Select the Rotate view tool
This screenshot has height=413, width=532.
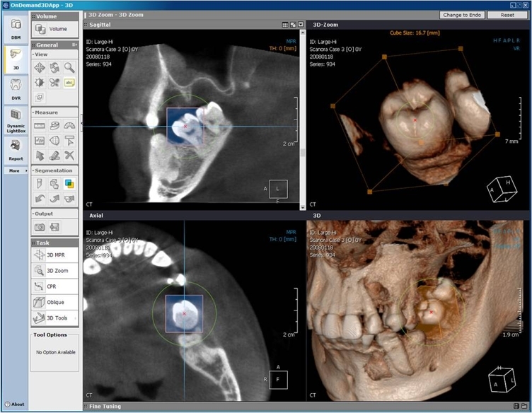54,68
